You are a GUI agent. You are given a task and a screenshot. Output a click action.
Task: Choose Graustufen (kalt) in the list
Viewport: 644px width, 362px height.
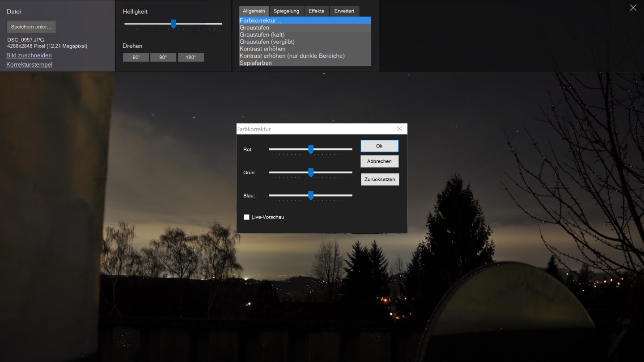(x=262, y=35)
